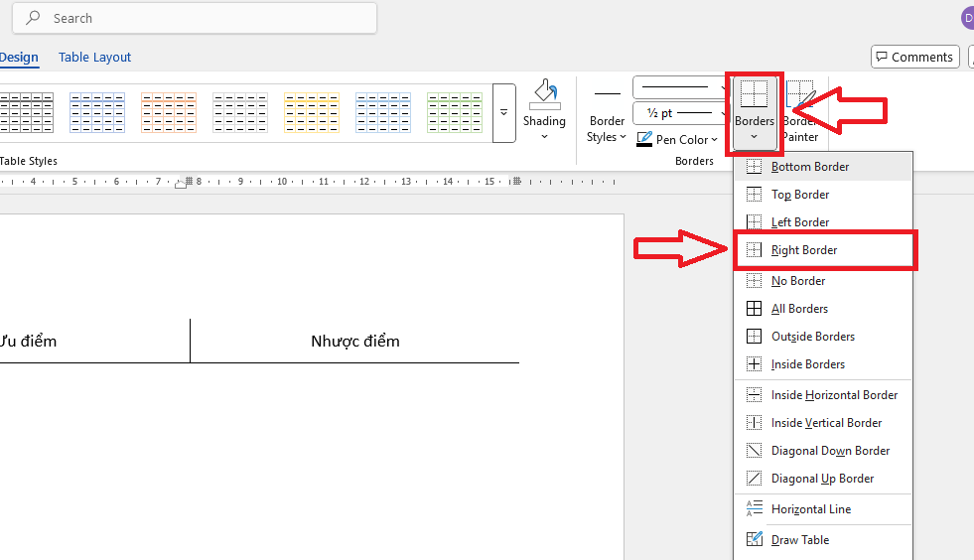Open the Border Styles dropdown
Image resolution: width=974 pixels, height=560 pixels.
607,129
